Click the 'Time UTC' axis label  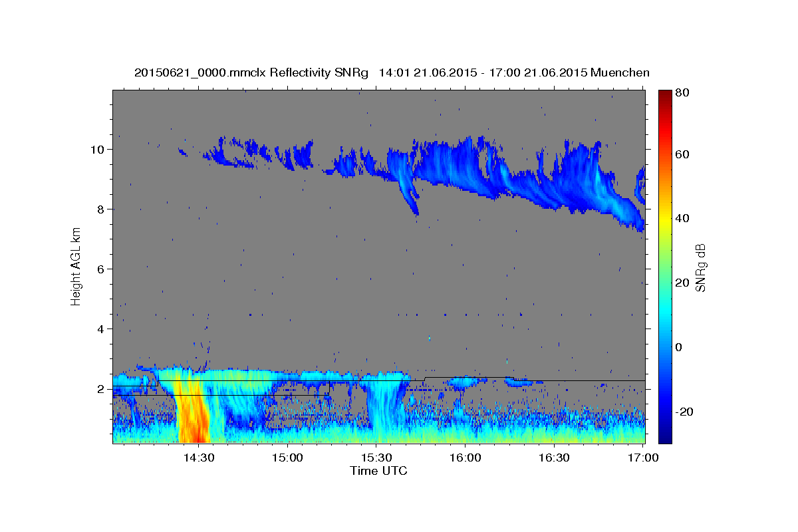[378, 471]
